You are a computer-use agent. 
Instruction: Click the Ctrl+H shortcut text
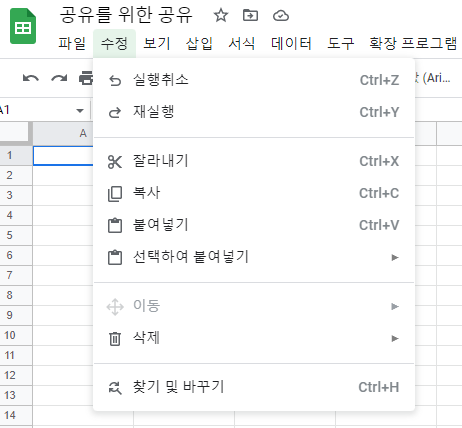point(379,387)
